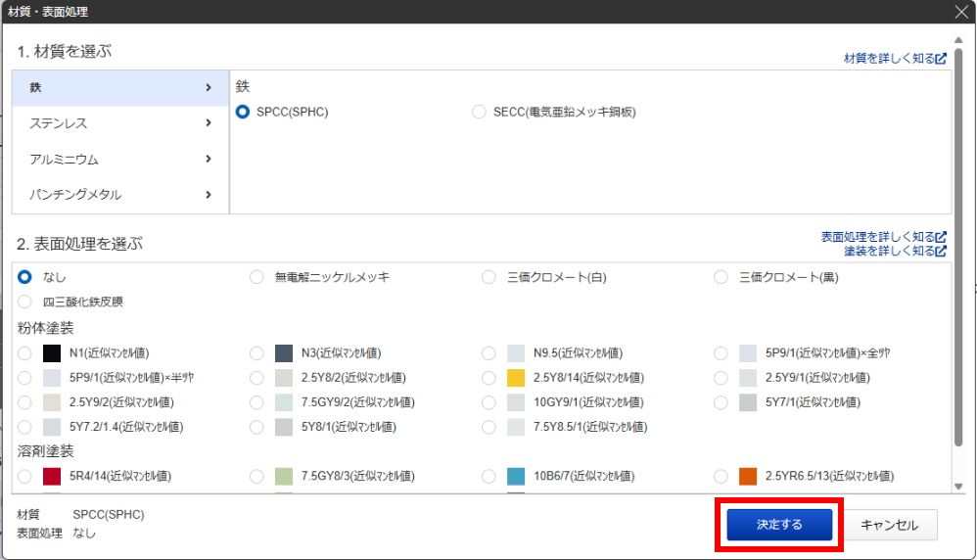Screen dimensions: 977x560
Task: Select the パンチングメタル material category
Action: (120, 195)
